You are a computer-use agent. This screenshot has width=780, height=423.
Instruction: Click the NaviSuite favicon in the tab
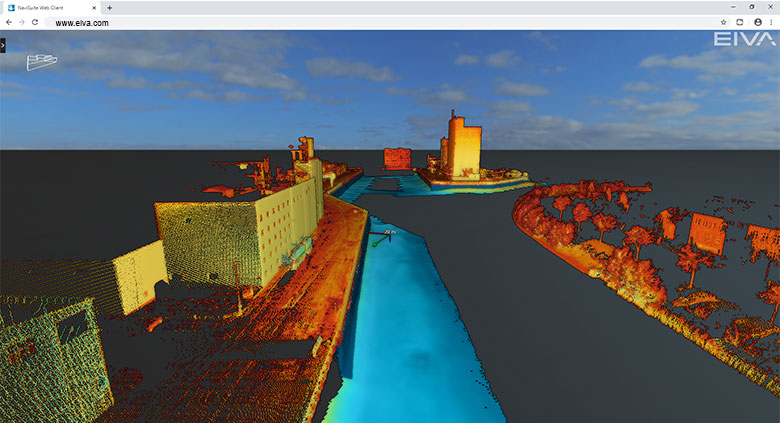click(x=10, y=7)
